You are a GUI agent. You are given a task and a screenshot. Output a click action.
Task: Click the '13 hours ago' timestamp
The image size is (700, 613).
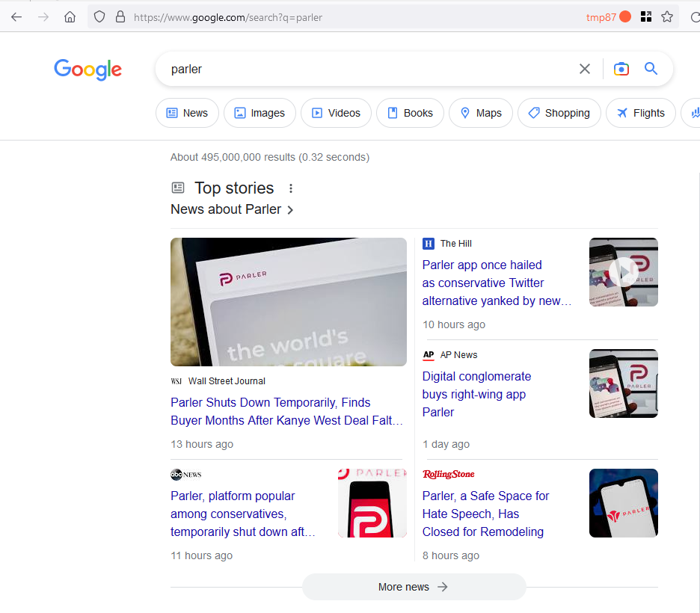click(202, 444)
